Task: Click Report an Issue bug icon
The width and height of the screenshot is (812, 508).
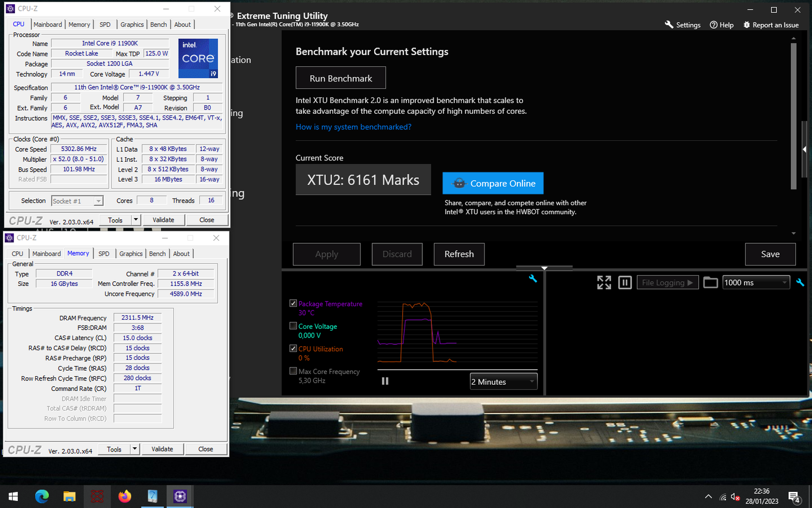Action: click(747, 25)
